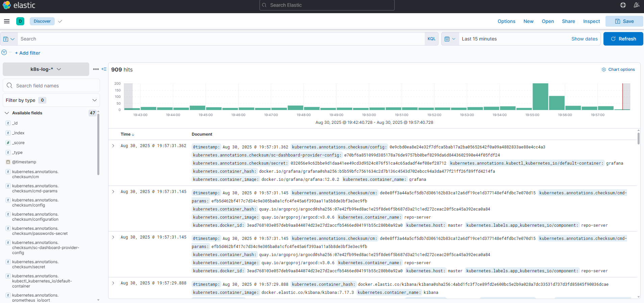The height and width of the screenshot is (303, 644).
Task: Open index pattern options ellipsis
Action: pos(96,69)
